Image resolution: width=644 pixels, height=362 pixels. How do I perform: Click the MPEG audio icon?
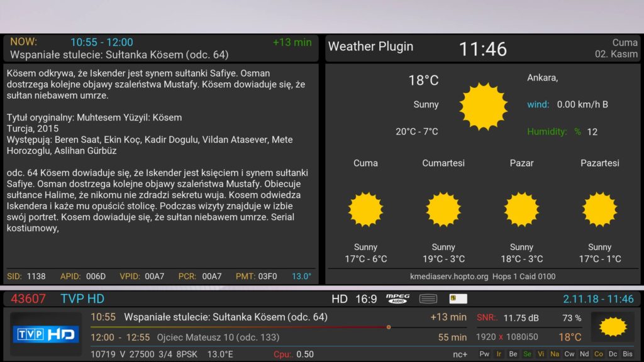tap(397, 299)
